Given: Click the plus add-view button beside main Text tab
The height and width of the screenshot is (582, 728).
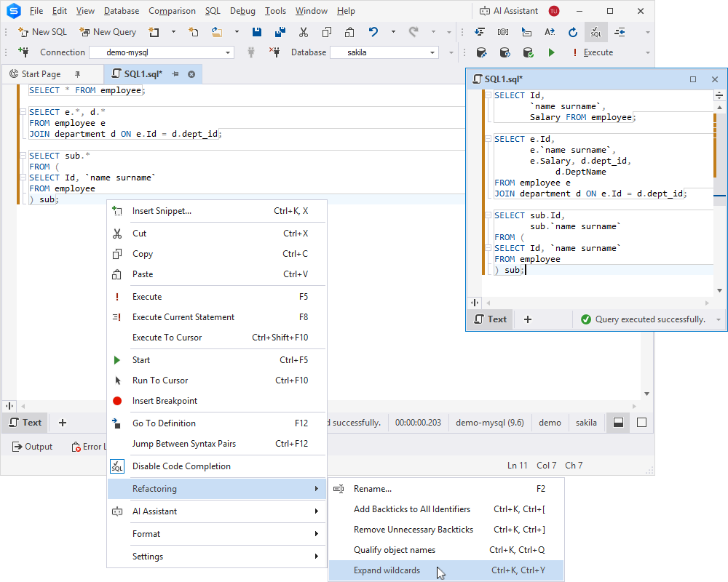Looking at the screenshot, I should click(62, 423).
